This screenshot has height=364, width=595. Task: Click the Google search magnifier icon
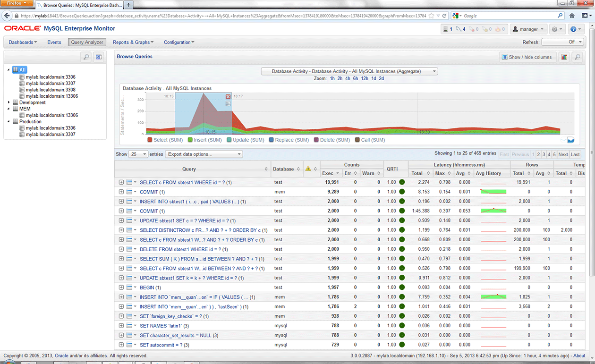click(x=560, y=16)
